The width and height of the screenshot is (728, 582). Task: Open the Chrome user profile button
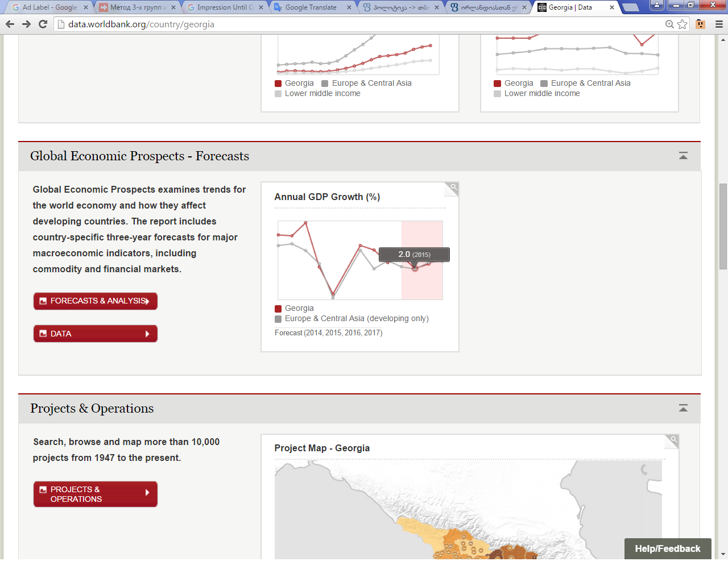click(656, 5)
